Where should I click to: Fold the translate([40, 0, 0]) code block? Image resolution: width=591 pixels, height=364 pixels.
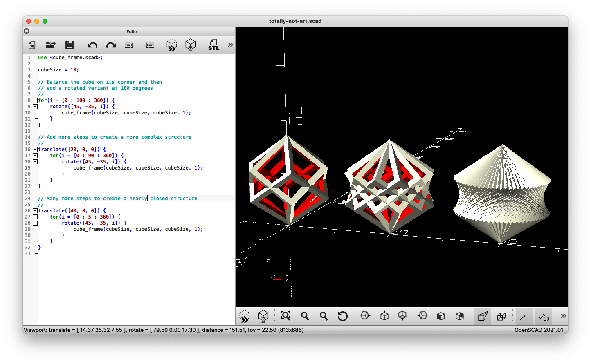pos(35,211)
